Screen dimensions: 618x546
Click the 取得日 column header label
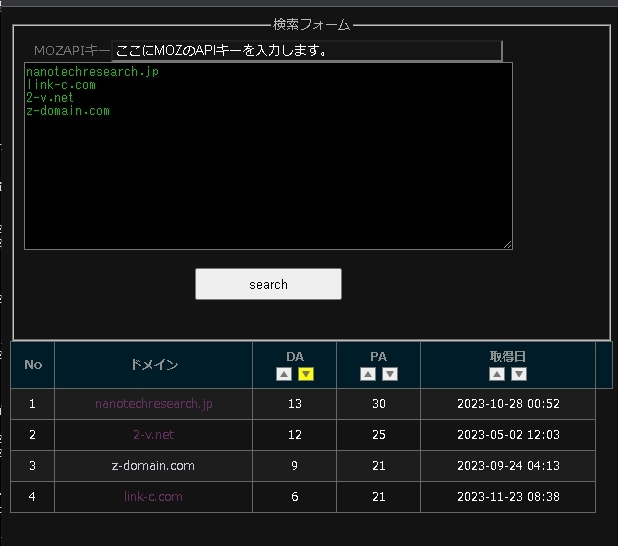pyautogui.click(x=508, y=357)
